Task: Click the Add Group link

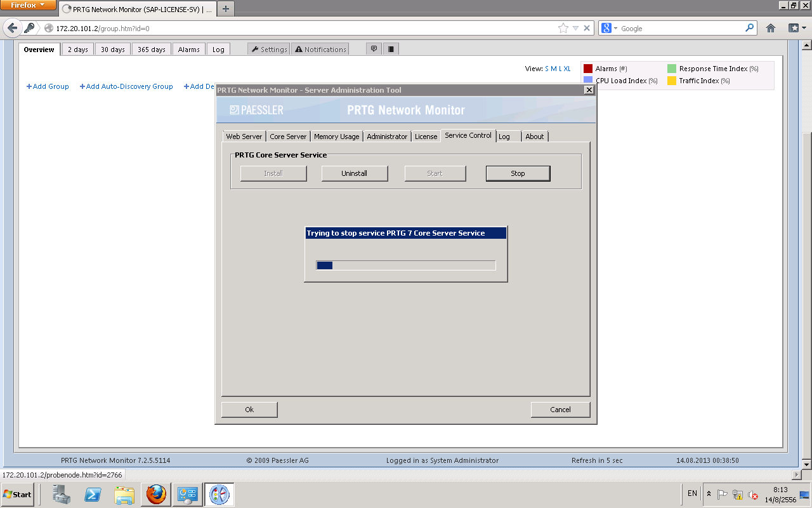Action: coord(48,86)
